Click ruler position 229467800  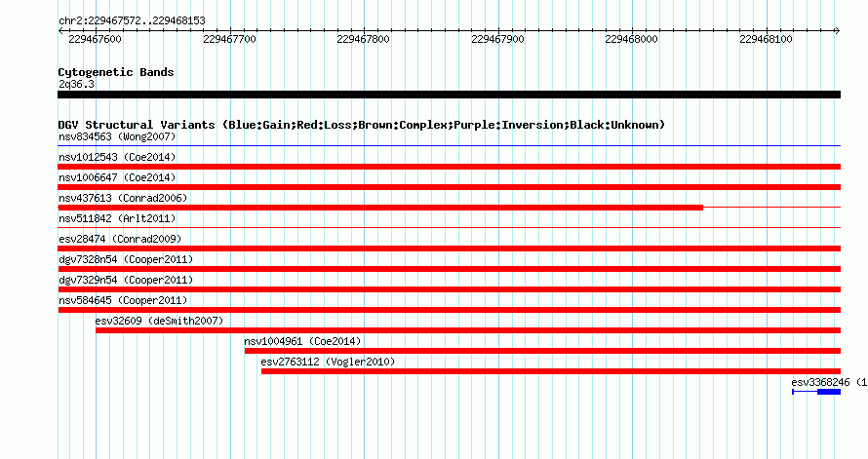click(x=363, y=39)
